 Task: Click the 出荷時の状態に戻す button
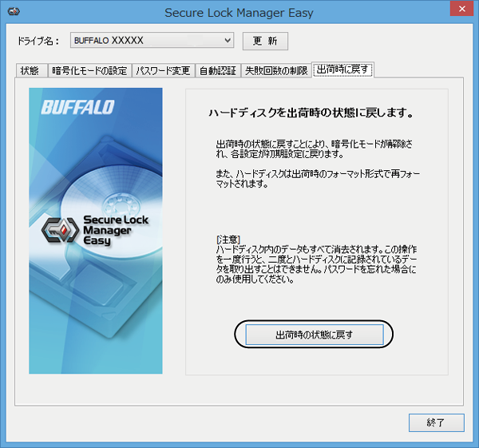pyautogui.click(x=315, y=335)
